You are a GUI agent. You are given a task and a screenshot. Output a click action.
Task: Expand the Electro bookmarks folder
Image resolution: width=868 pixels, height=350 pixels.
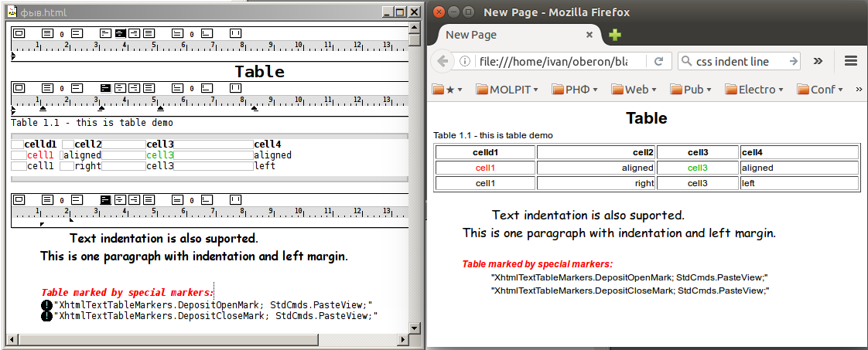[754, 90]
